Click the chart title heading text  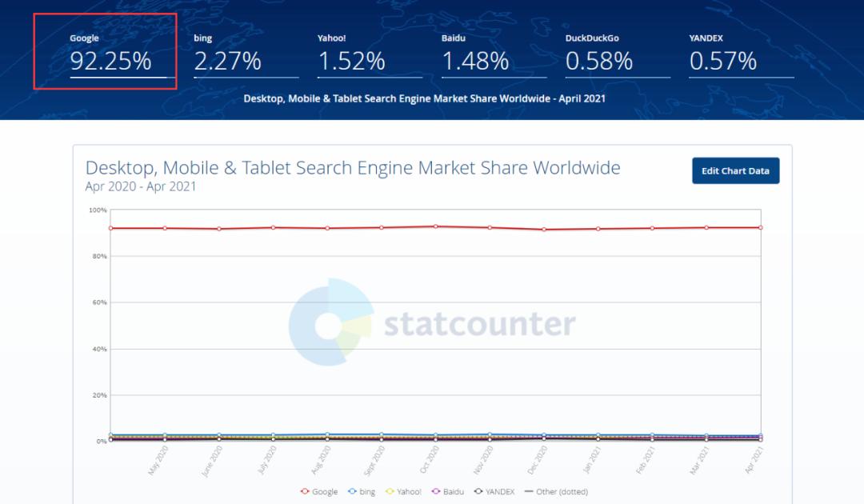tap(353, 168)
